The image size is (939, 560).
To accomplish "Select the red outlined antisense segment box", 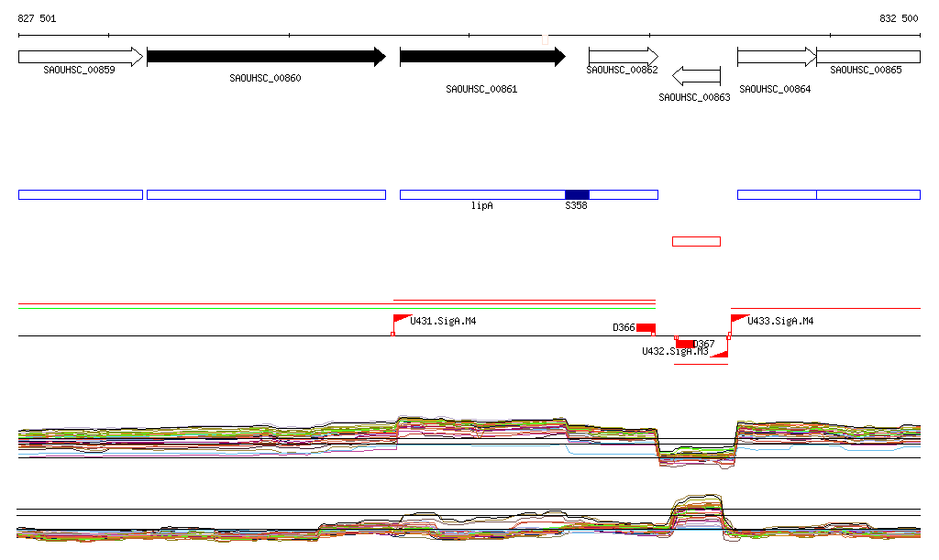I will point(697,242).
